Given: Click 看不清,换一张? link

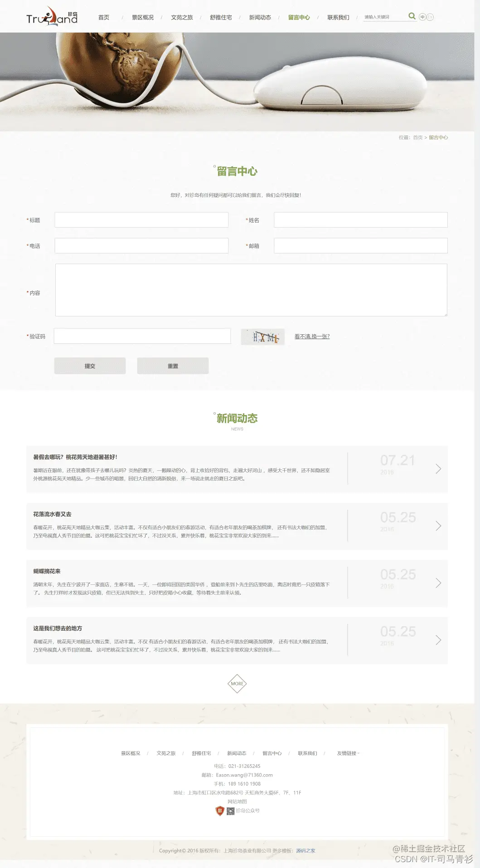Looking at the screenshot, I should tap(312, 337).
